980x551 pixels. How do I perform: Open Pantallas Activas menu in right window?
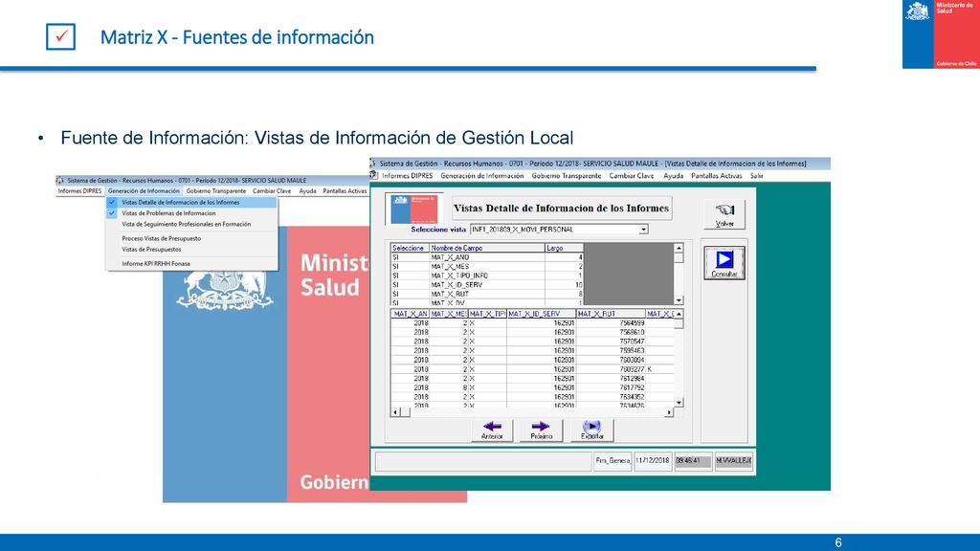pyautogui.click(x=716, y=176)
